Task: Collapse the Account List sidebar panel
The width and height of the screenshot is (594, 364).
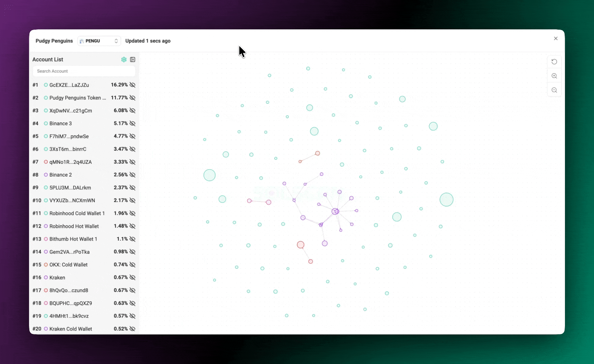Action: click(133, 60)
